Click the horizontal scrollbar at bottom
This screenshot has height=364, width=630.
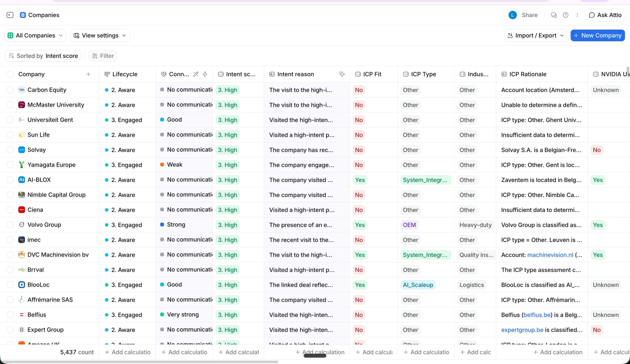(x=139, y=362)
